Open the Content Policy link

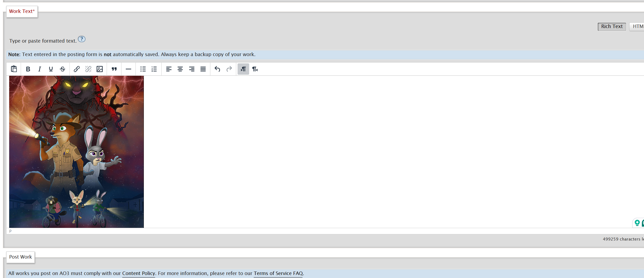pyautogui.click(x=138, y=273)
